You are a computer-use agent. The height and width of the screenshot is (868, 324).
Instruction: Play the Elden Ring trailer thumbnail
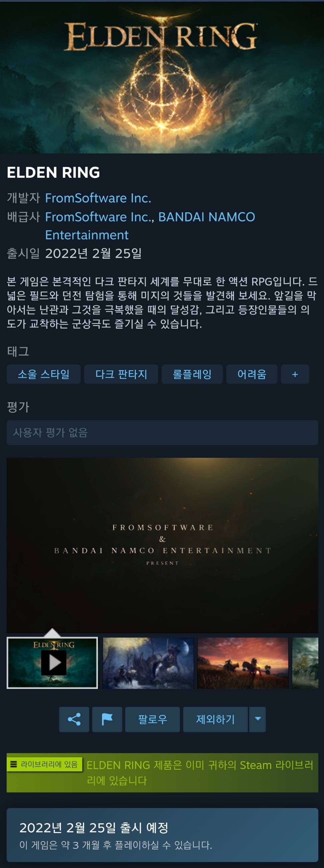(x=52, y=663)
